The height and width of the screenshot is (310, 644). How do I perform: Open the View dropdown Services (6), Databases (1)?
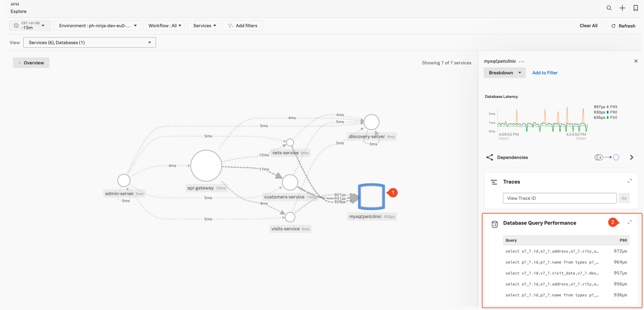[x=90, y=42]
